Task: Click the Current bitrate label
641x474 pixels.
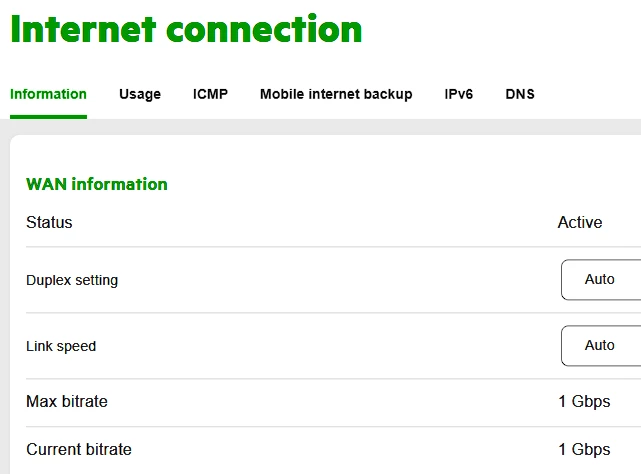Action: tap(79, 449)
